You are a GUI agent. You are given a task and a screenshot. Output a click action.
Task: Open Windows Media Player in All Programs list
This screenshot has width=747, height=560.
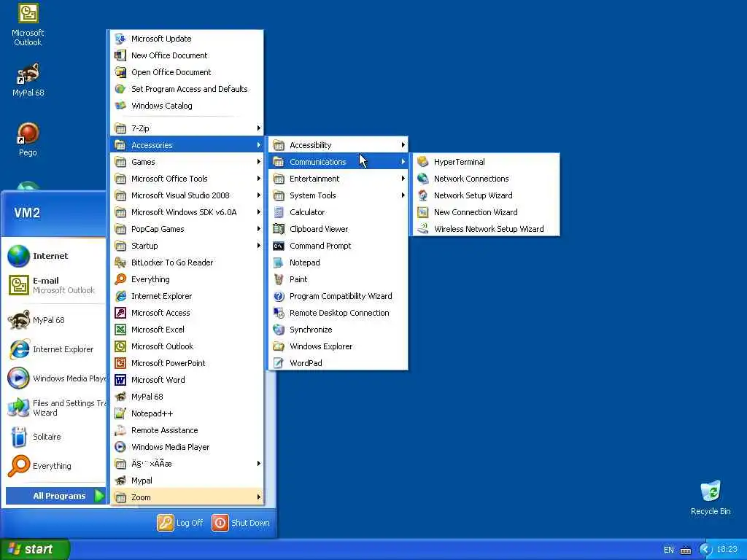[x=187, y=447]
